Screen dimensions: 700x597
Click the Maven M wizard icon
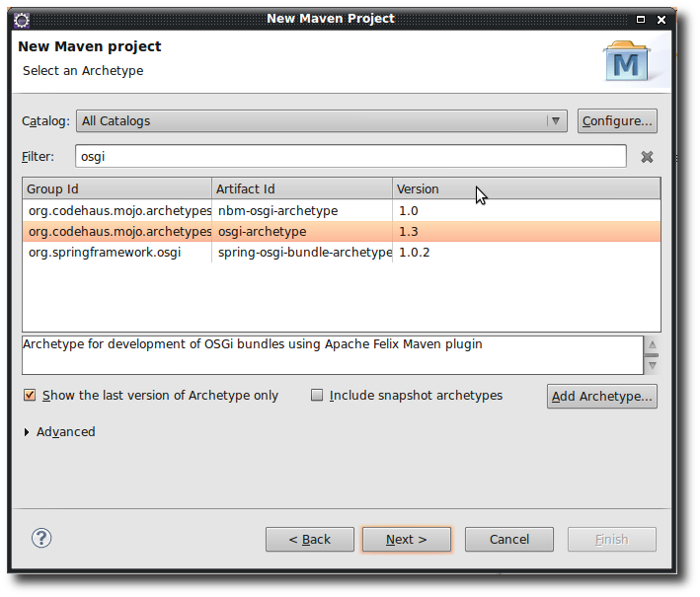(627, 61)
